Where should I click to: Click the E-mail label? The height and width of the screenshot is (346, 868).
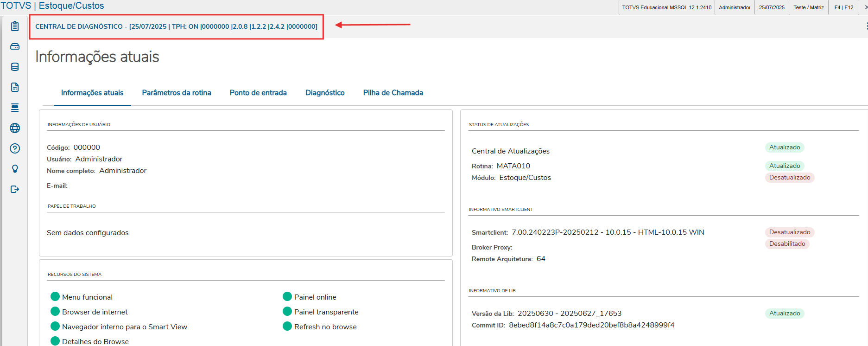pos(57,186)
